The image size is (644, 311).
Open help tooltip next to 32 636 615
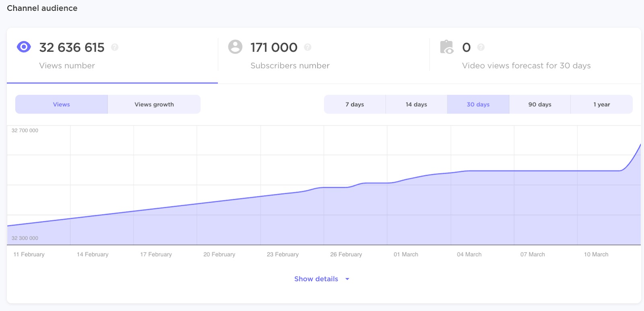[115, 47]
